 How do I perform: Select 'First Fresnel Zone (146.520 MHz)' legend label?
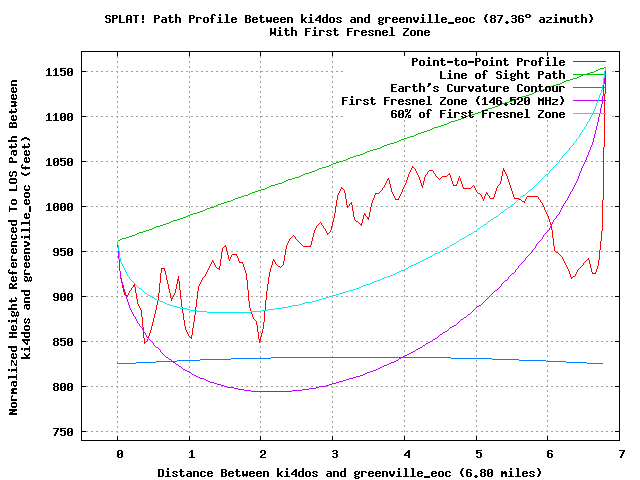click(453, 101)
